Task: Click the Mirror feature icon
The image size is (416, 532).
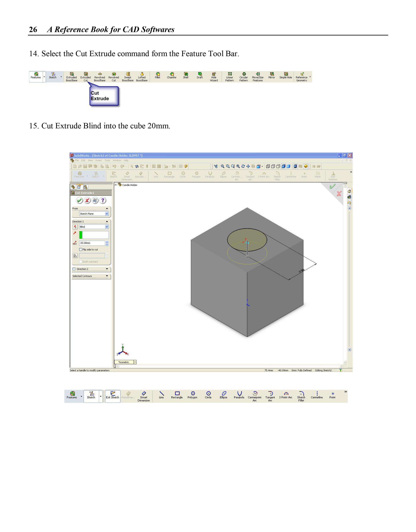Action: [272, 74]
